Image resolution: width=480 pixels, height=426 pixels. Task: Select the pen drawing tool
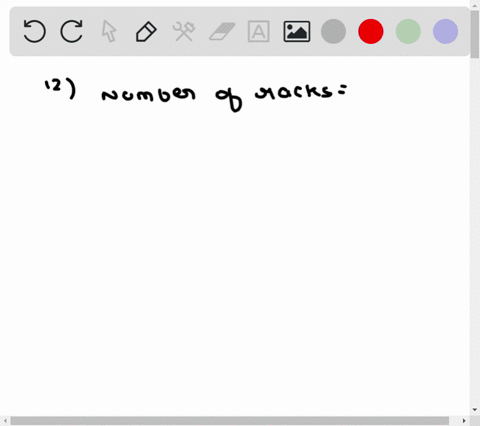[146, 32]
